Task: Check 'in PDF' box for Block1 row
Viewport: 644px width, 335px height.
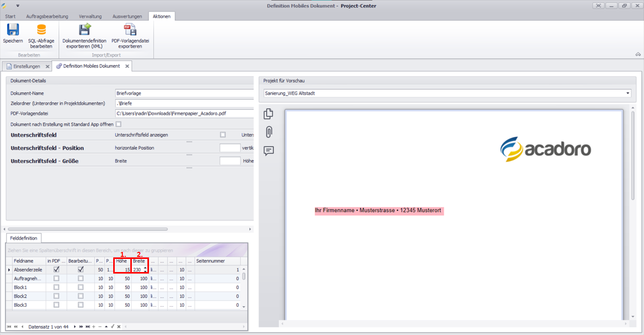Action: (56, 287)
